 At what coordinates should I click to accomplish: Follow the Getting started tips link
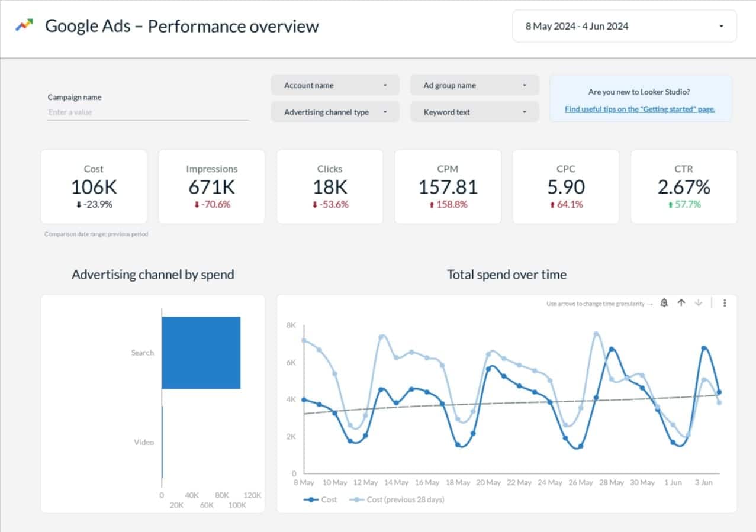click(x=640, y=109)
